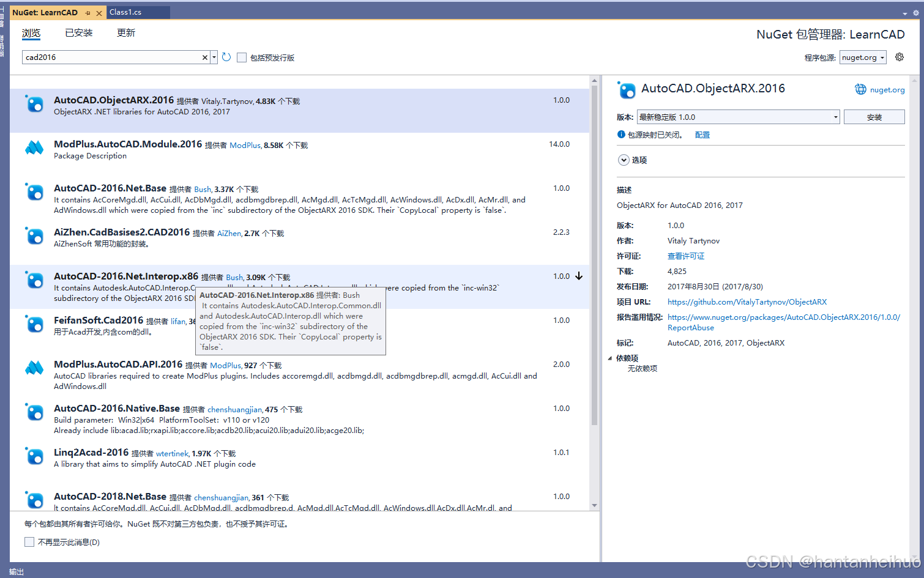Image resolution: width=924 pixels, height=578 pixels.
Task: Click AutoCAD-2016.Net.Interop.x86 package icon
Action: pyautogui.click(x=34, y=280)
